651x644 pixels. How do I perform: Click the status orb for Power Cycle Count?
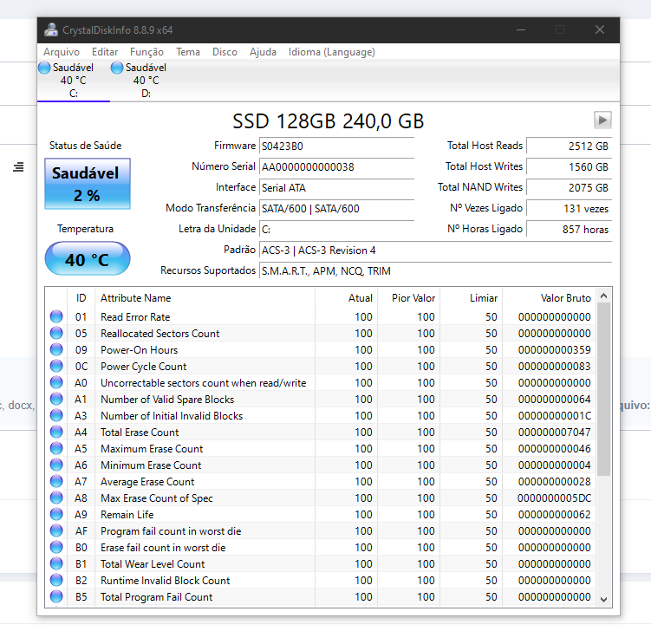pyautogui.click(x=56, y=366)
